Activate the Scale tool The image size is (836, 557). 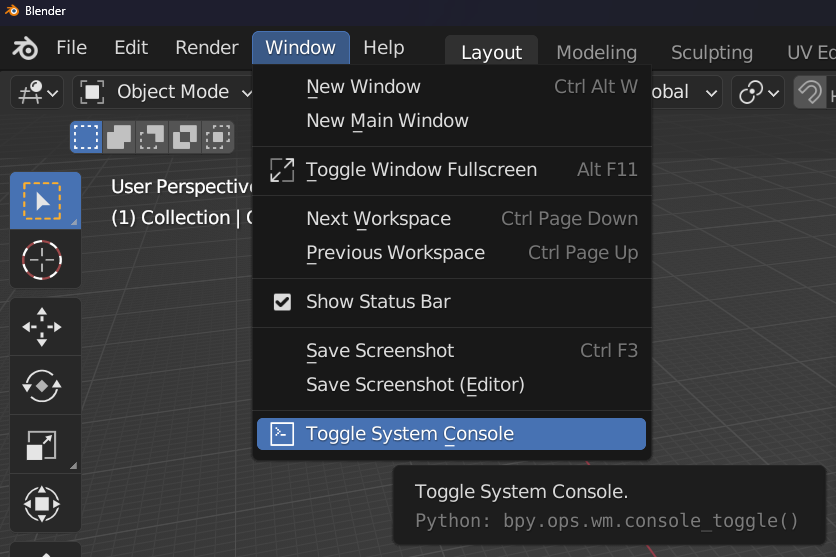click(45, 445)
